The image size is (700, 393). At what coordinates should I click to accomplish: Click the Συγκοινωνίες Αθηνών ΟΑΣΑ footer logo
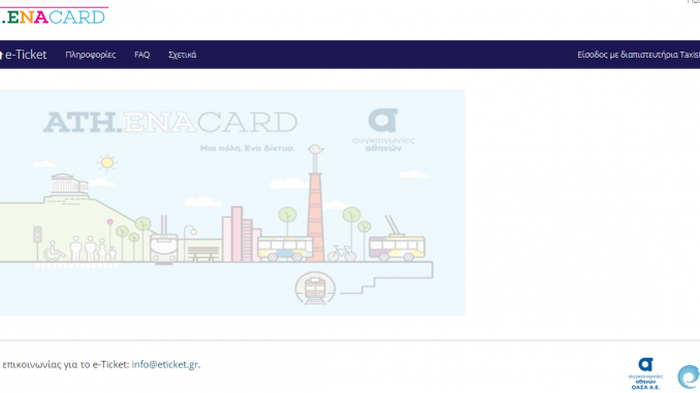(646, 373)
